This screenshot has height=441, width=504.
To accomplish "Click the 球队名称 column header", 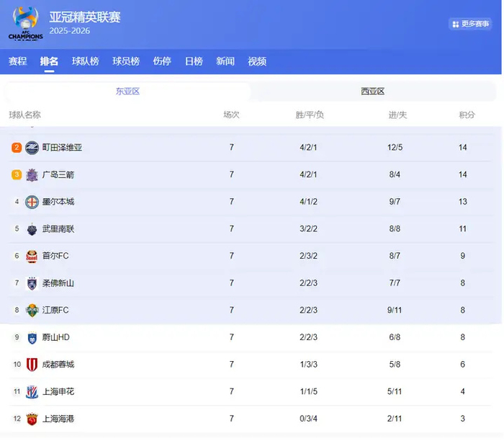I will (24, 115).
